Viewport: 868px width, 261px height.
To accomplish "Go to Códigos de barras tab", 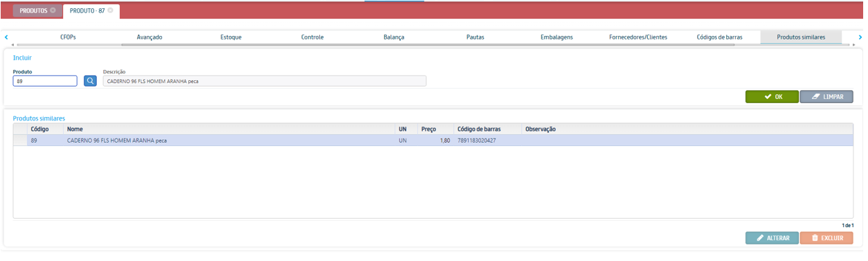I will [x=720, y=37].
